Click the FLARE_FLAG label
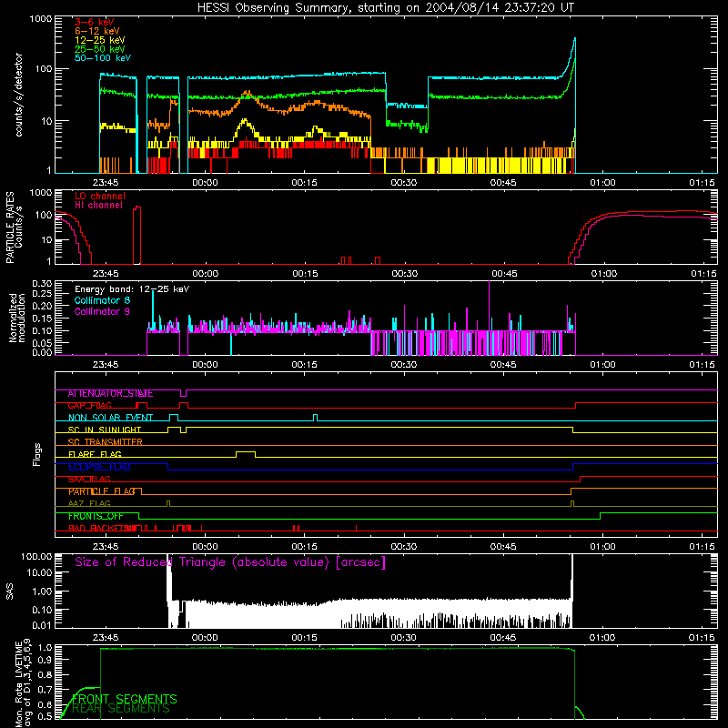 [95, 454]
